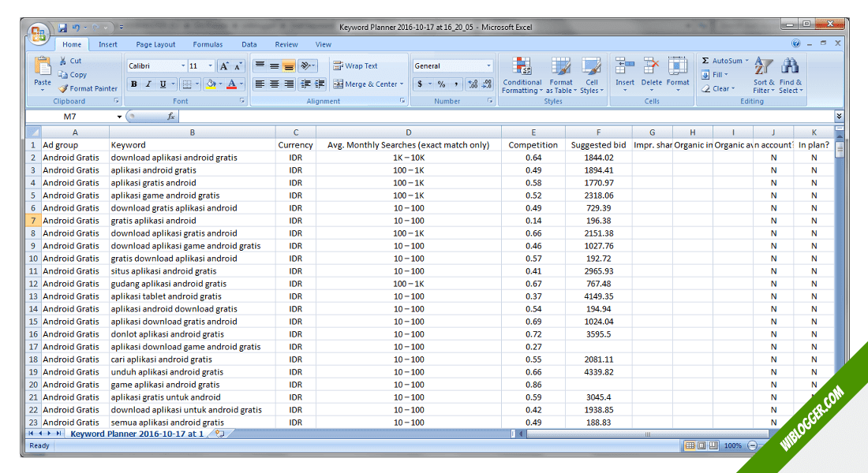The width and height of the screenshot is (868, 473).
Task: Toggle Align Text Right
Action: pos(288,84)
